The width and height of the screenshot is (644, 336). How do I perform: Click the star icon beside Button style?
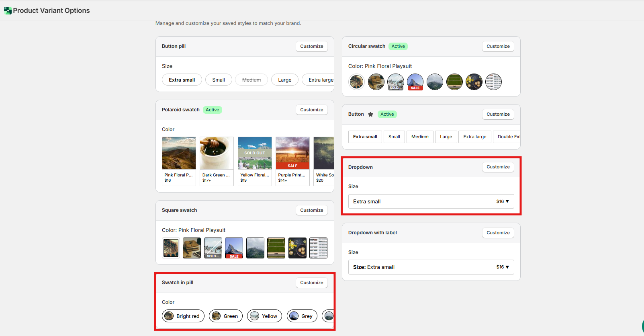(370, 115)
